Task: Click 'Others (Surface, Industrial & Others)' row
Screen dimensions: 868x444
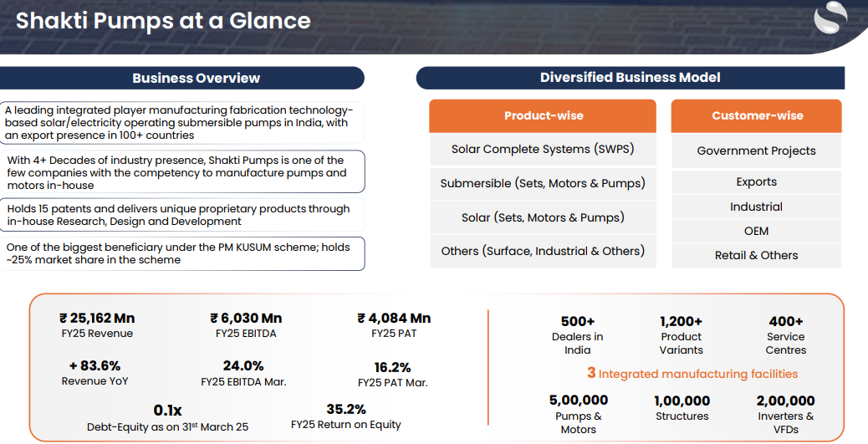Action: click(543, 252)
